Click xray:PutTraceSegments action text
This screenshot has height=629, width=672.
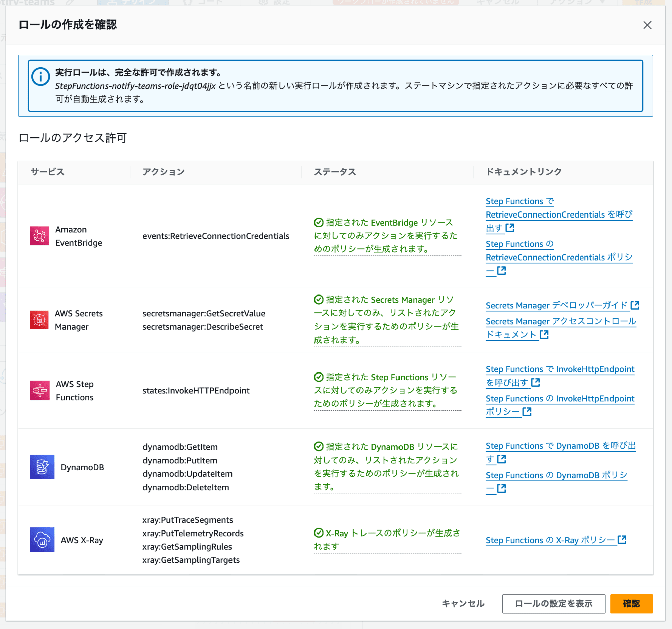[187, 520]
